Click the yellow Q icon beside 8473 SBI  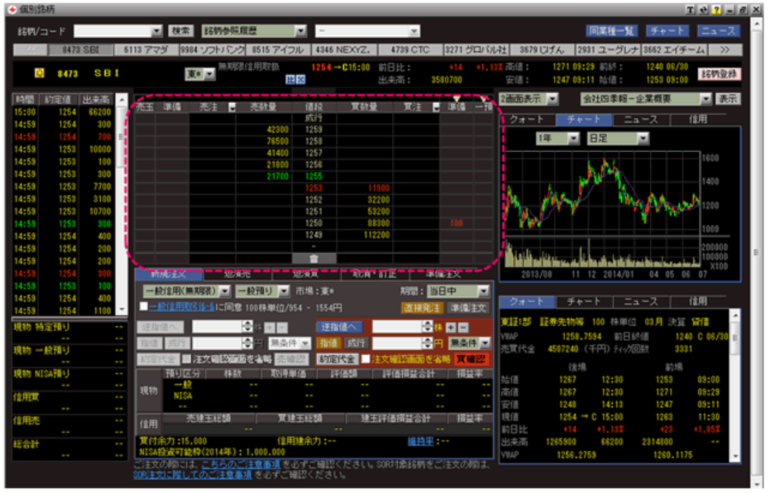pos(39,73)
